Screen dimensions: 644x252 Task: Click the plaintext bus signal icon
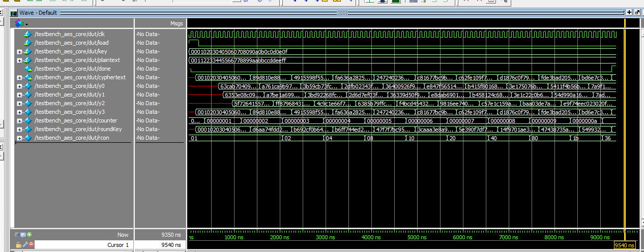coord(28,60)
